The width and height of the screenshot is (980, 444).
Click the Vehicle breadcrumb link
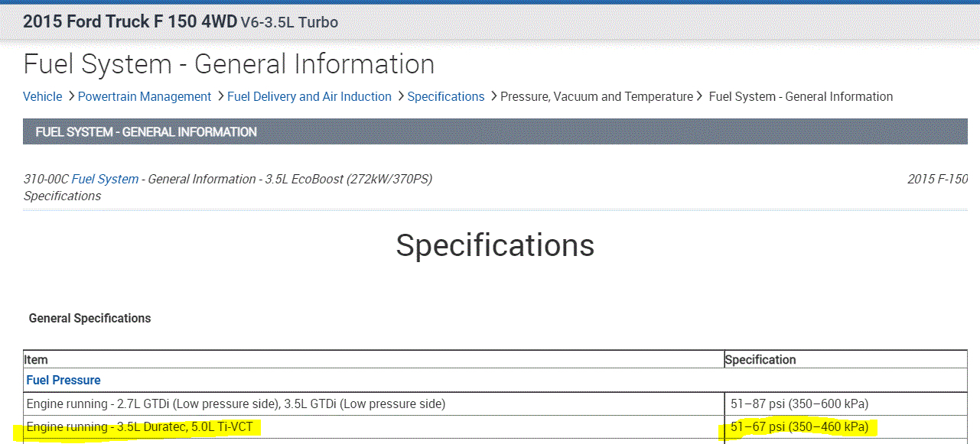pyautogui.click(x=43, y=96)
